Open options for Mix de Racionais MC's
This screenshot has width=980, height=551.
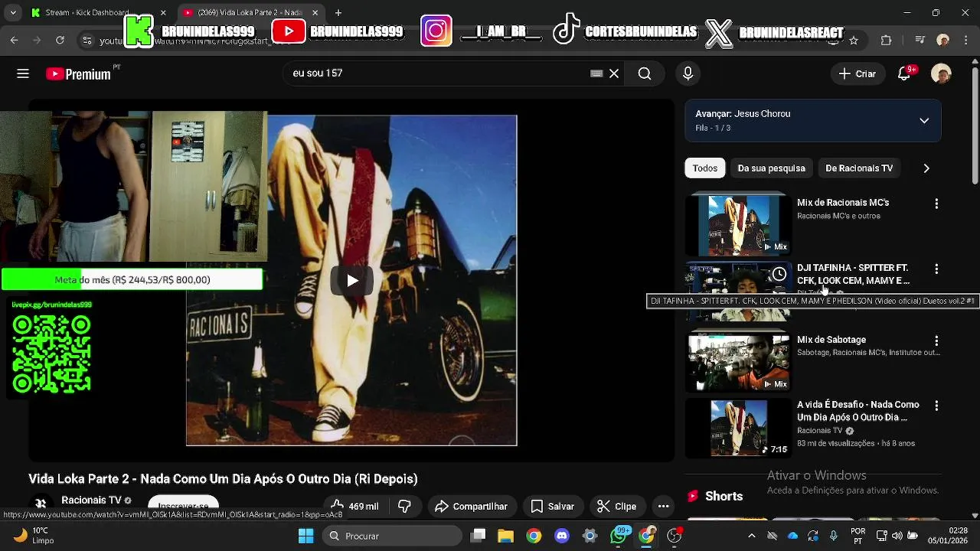[936, 204]
